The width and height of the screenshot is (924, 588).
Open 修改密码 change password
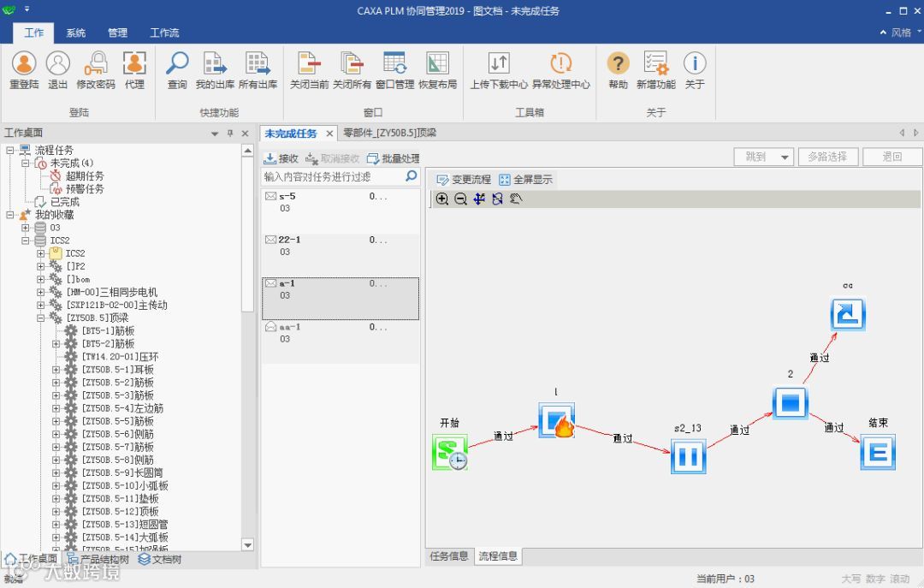96,70
